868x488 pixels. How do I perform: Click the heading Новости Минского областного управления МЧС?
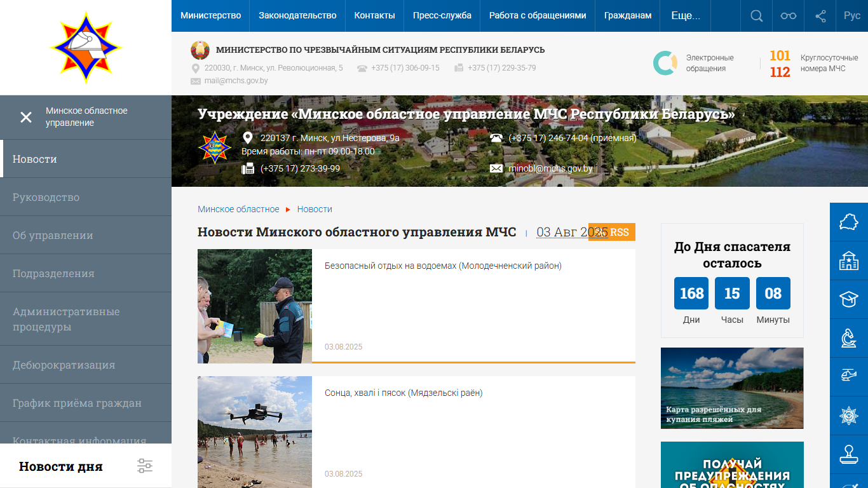[x=356, y=232]
